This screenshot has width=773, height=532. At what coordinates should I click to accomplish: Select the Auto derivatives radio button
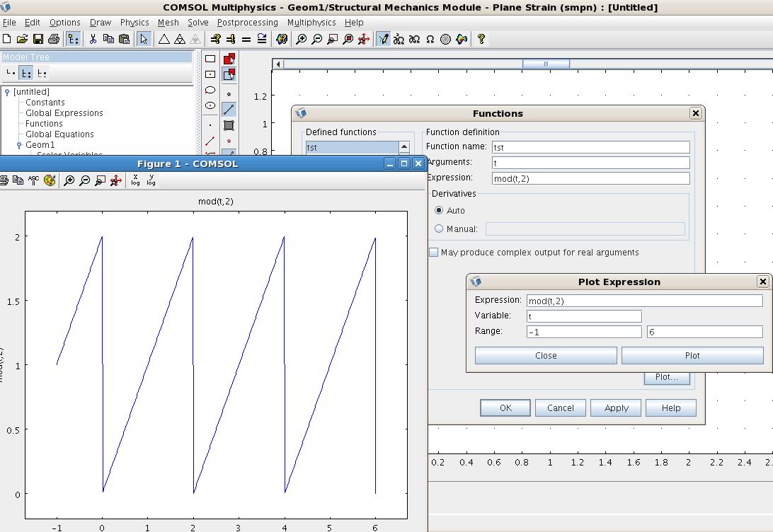pos(439,210)
